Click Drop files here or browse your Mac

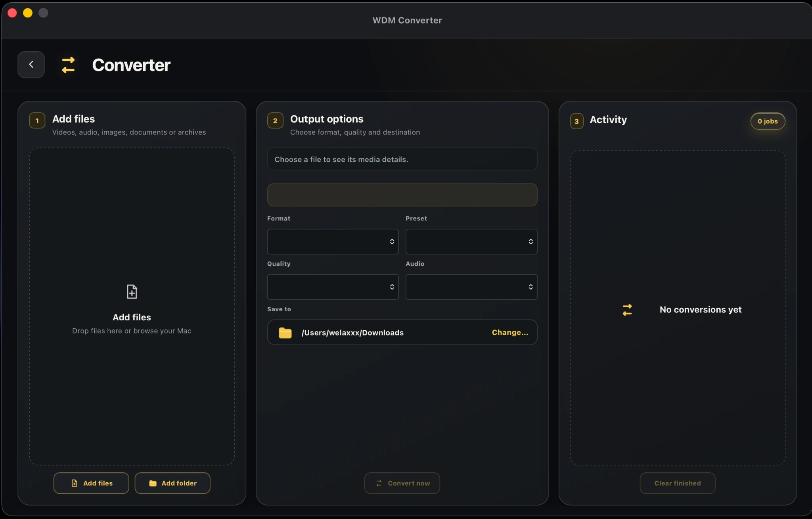pos(132,331)
